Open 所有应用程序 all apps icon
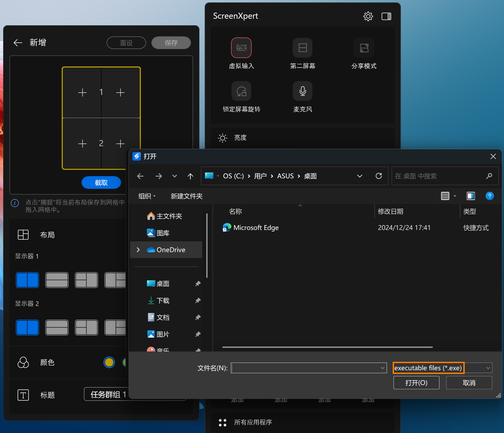Viewport: 504px width, 433px height. tap(223, 422)
